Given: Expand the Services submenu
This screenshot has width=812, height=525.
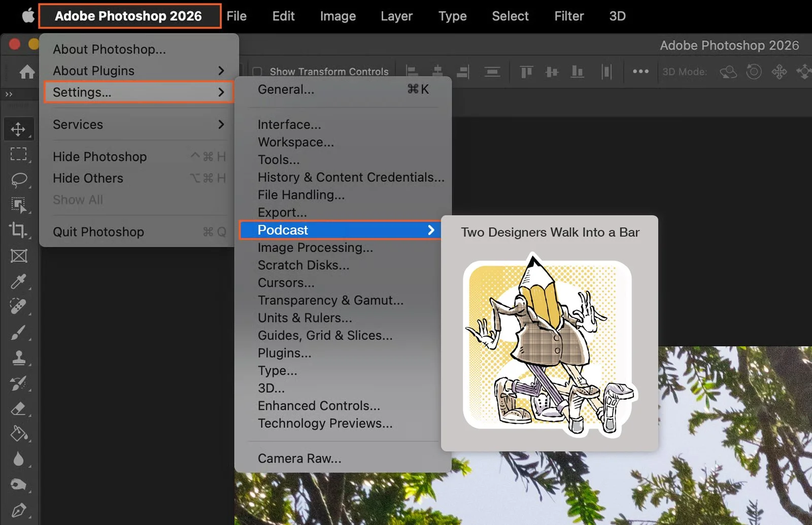Looking at the screenshot, I should [139, 124].
